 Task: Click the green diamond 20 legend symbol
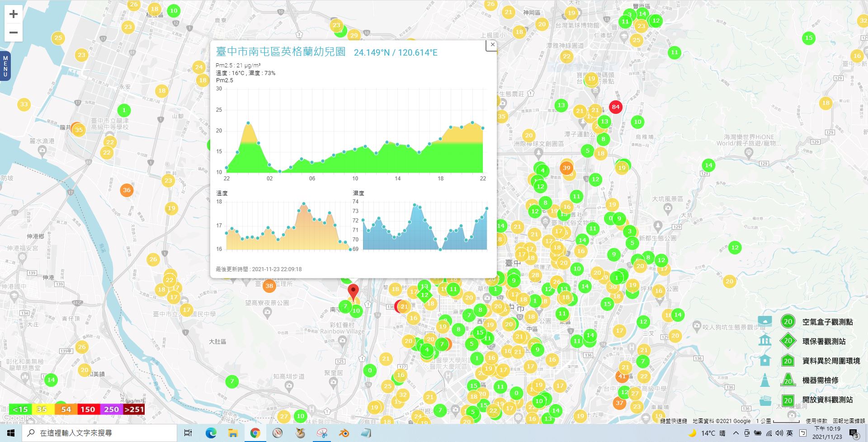point(788,341)
